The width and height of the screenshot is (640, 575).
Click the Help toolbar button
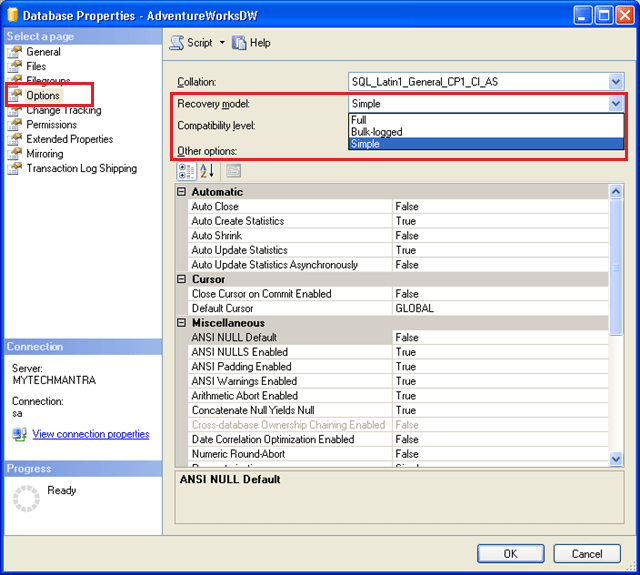click(x=251, y=43)
